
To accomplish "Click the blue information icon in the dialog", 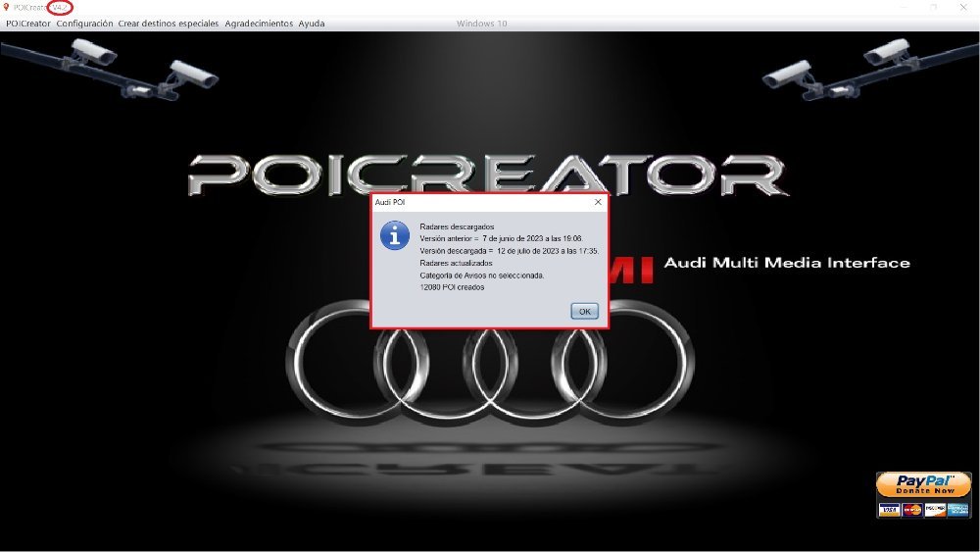I will click(394, 235).
